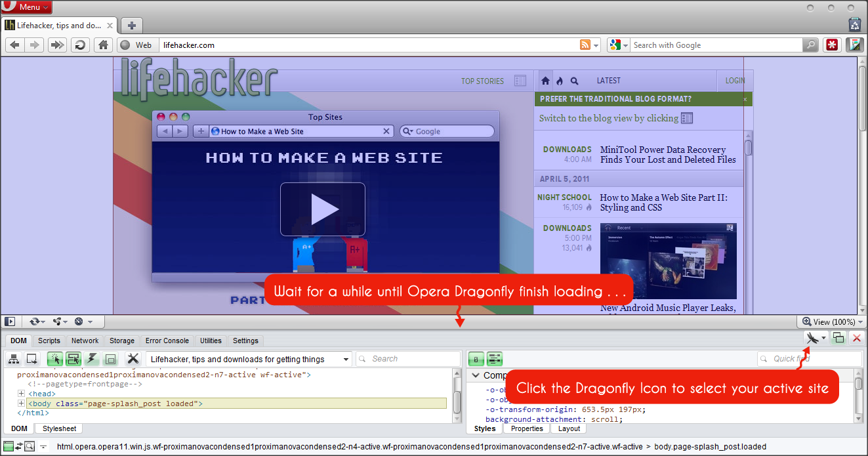
Task: Open the Opera Link sync dropdown
Action: tap(37, 321)
